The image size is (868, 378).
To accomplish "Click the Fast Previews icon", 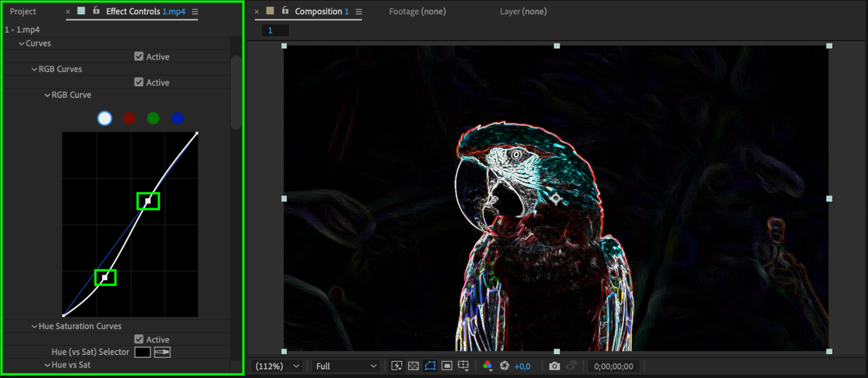I will 396,366.
